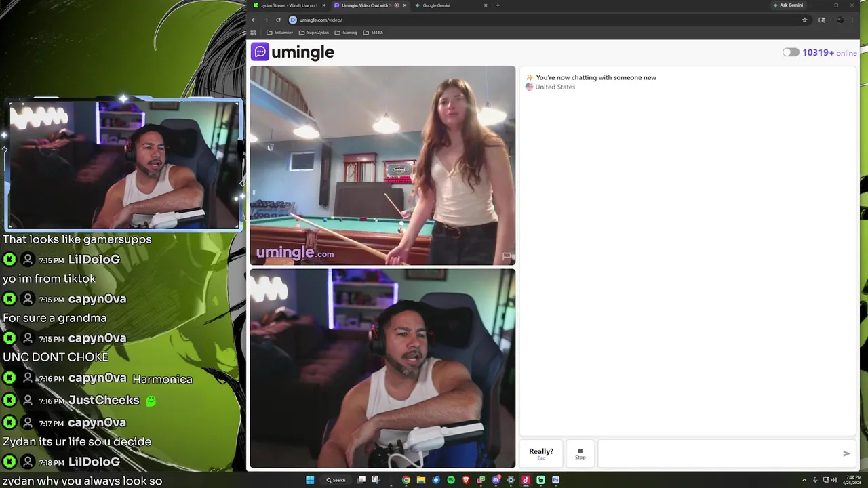Open Task View from taskbar
The width and height of the screenshot is (868, 488).
click(361, 480)
